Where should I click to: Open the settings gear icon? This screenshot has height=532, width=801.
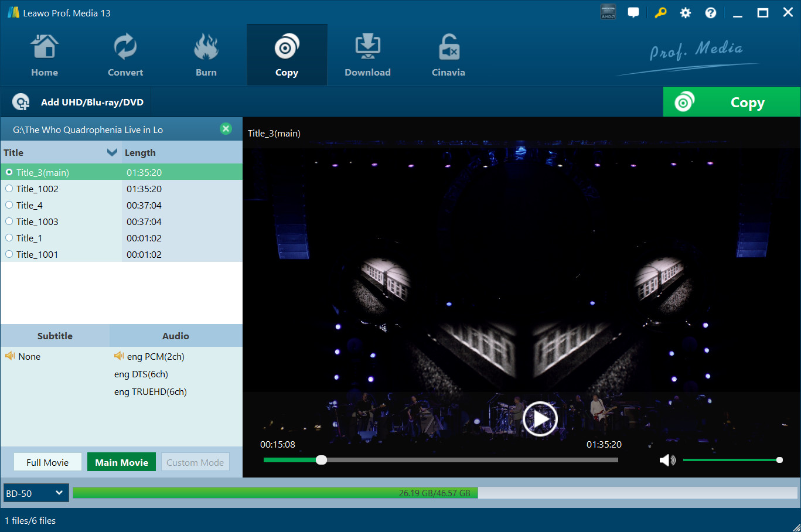(686, 13)
